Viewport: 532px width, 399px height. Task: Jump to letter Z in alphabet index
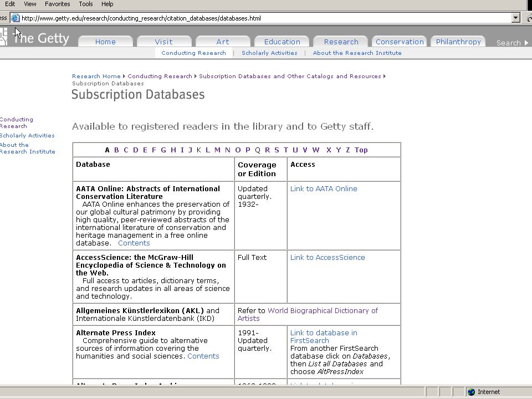coord(348,150)
